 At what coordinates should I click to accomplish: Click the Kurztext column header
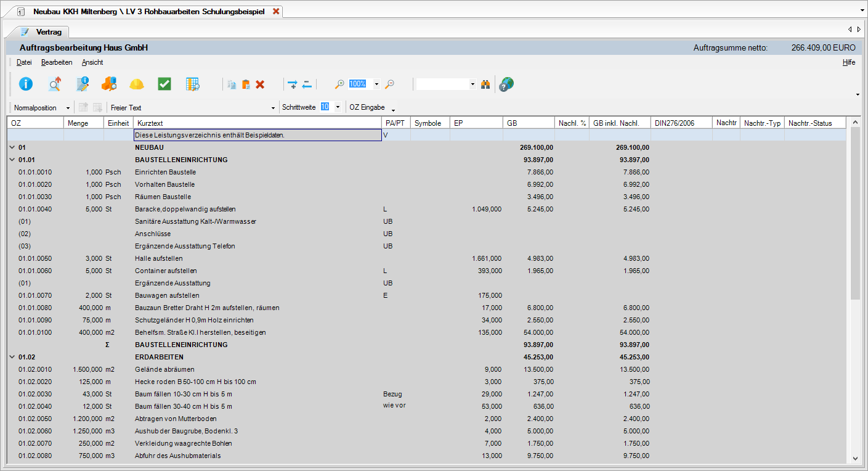click(257, 123)
